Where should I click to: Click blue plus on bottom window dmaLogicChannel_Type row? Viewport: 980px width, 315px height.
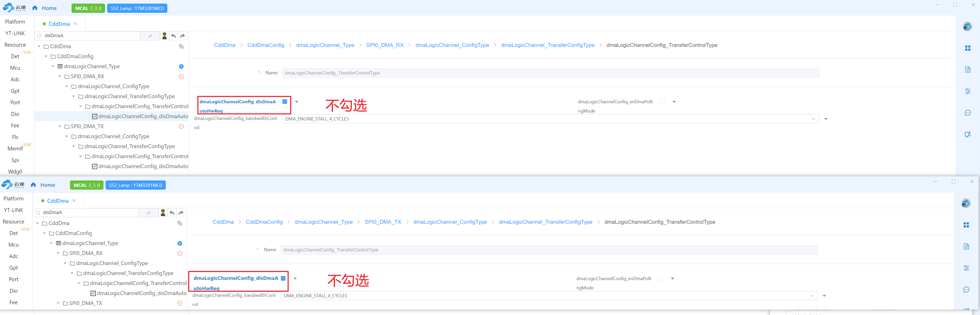(180, 243)
